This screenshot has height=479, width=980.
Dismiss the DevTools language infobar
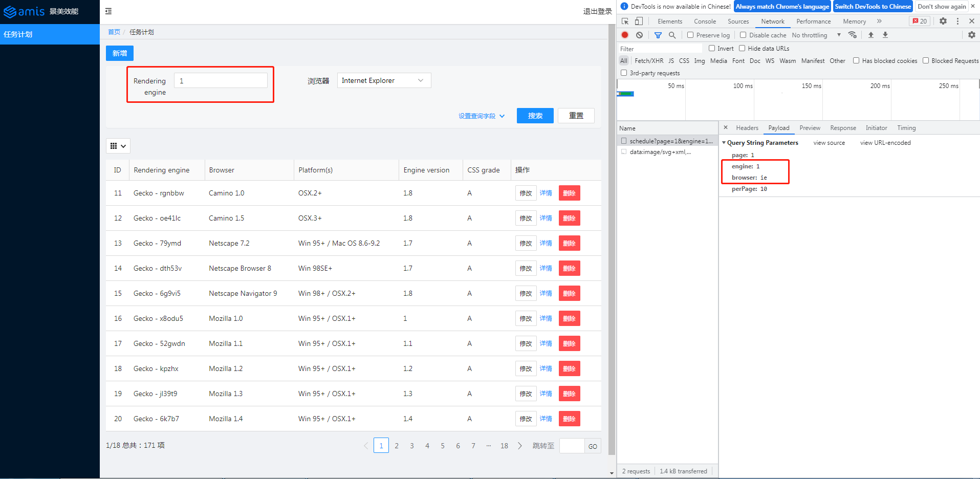pos(973,6)
